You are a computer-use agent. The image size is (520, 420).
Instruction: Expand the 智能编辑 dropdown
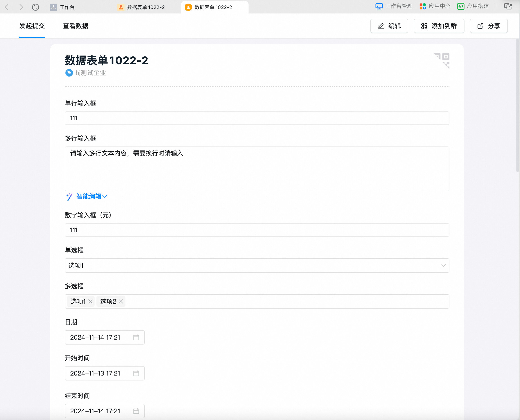coord(91,196)
